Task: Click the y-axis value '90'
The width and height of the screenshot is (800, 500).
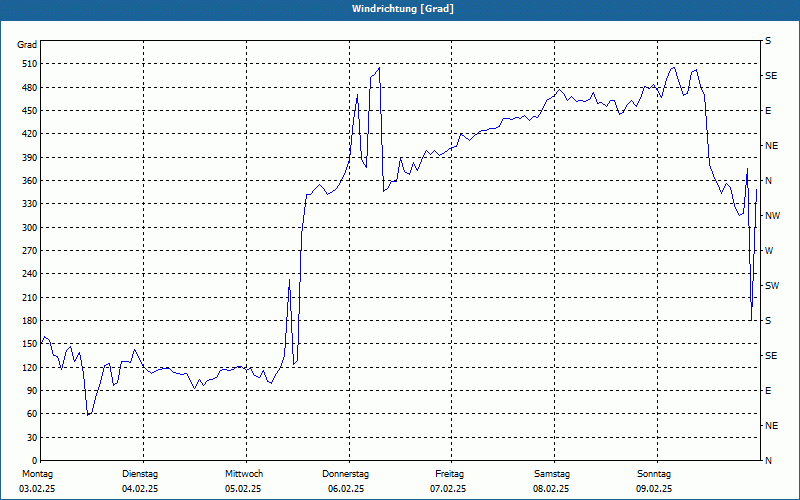Action: pos(32,391)
